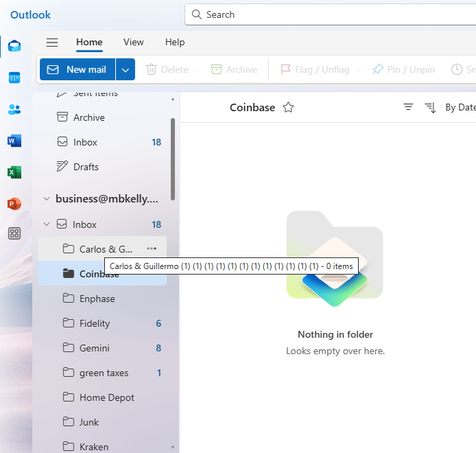Click the sort direction arrow icon
This screenshot has width=476, height=453.
click(431, 108)
